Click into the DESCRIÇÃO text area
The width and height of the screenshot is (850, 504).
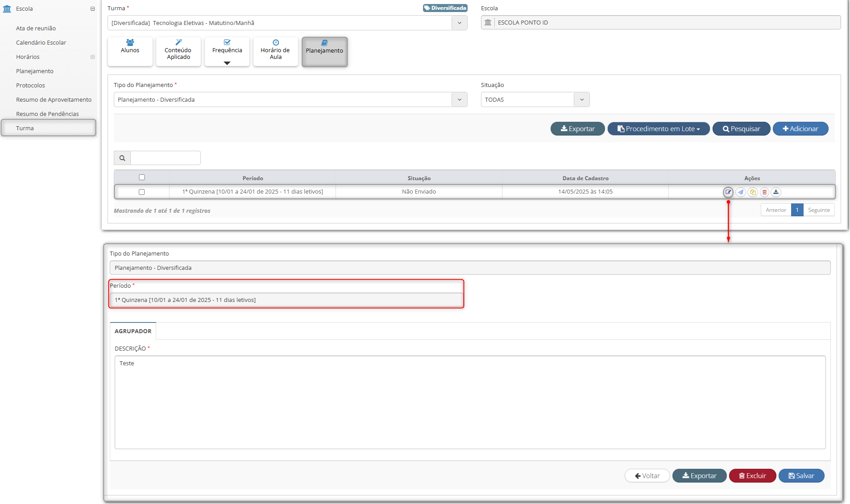click(x=470, y=402)
